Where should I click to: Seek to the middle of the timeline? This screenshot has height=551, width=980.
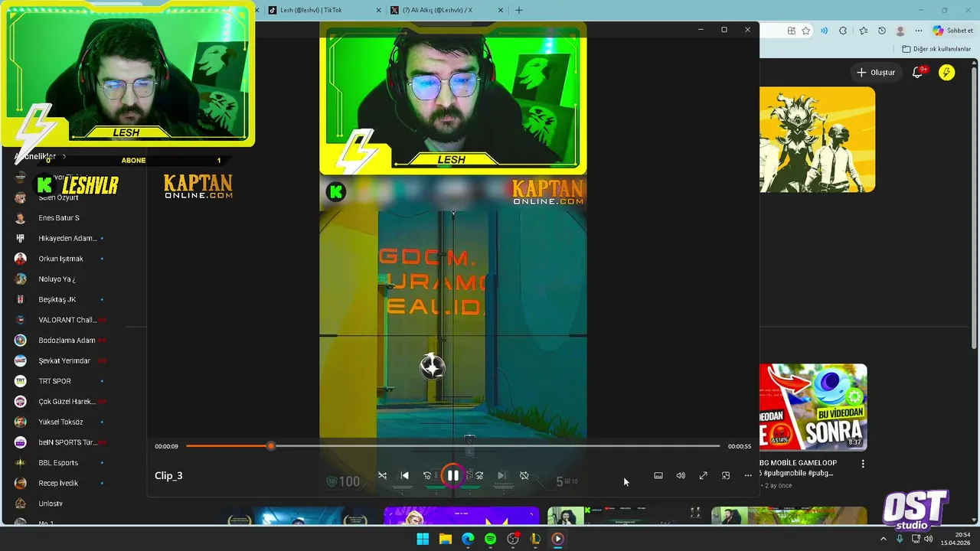(452, 445)
